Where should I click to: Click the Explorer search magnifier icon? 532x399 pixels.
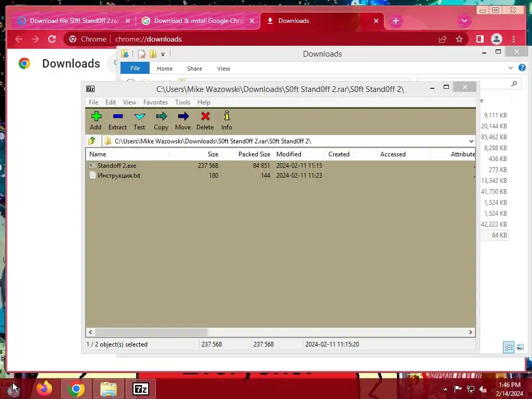(x=514, y=84)
